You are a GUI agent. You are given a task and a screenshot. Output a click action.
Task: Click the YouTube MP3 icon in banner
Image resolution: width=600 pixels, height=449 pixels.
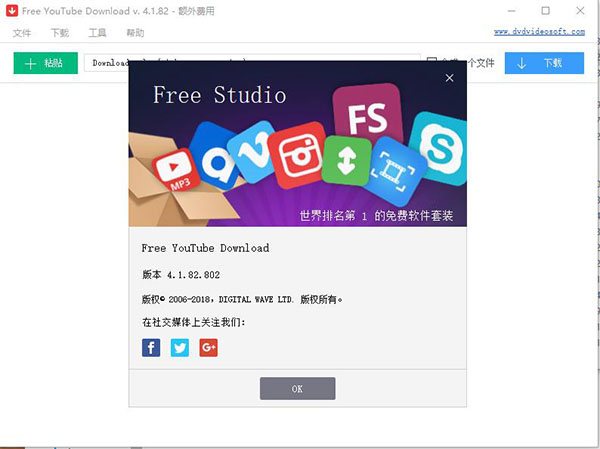tap(180, 169)
